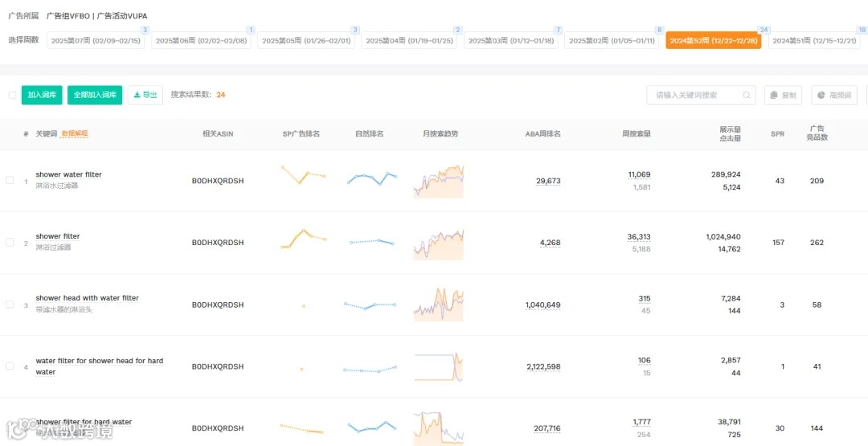This screenshot has height=446, width=868.
Task: Open the 高频词 high-frequency words button
Action: click(834, 95)
